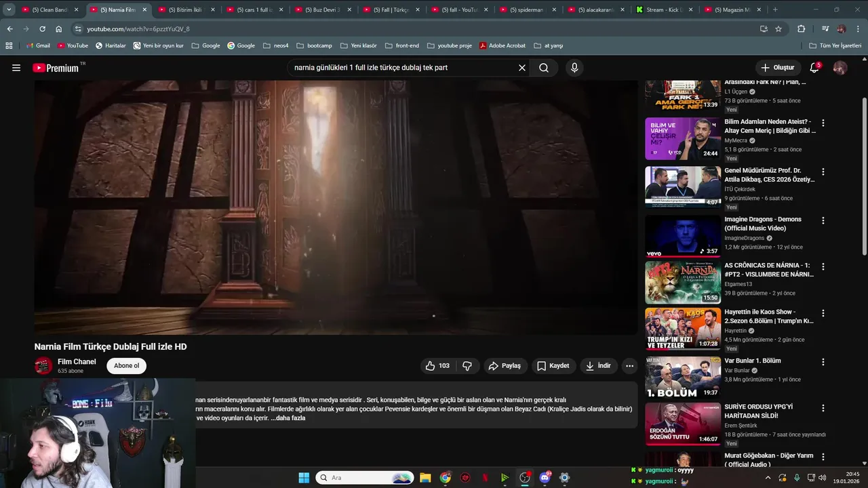Image resolution: width=868 pixels, height=488 pixels.
Task: Open options for Var Bunlar 1. Bölüm
Action: tap(823, 363)
